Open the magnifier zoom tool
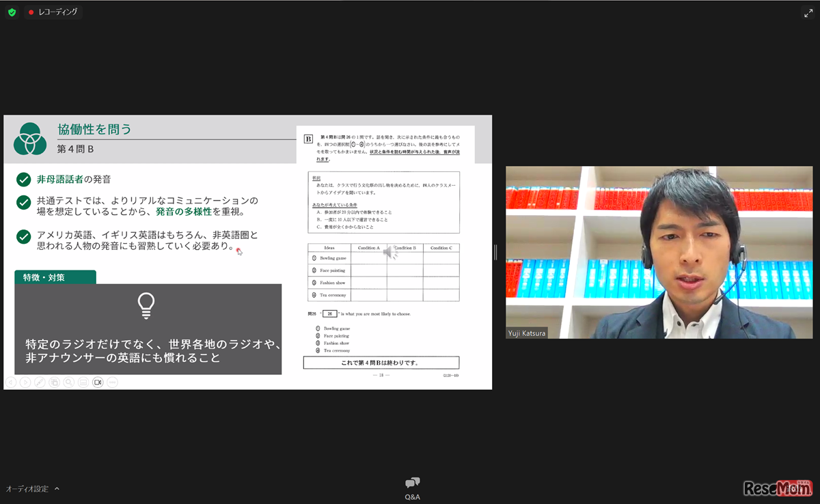This screenshot has width=820, height=504. click(x=68, y=382)
